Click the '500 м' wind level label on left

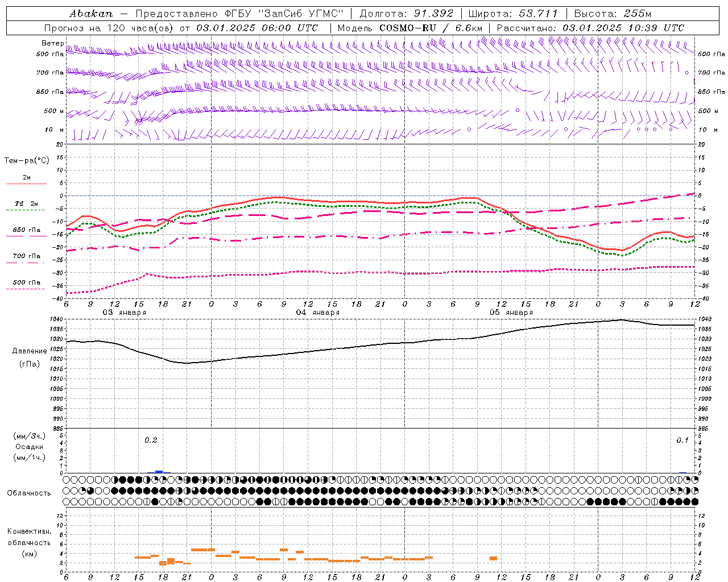(x=54, y=111)
